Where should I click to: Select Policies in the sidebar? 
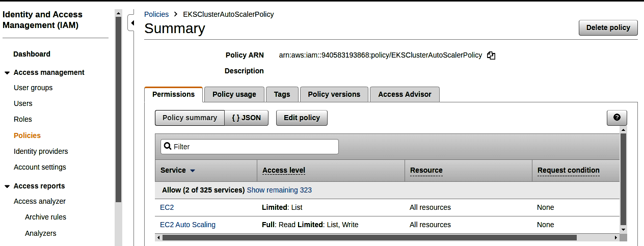(x=27, y=135)
